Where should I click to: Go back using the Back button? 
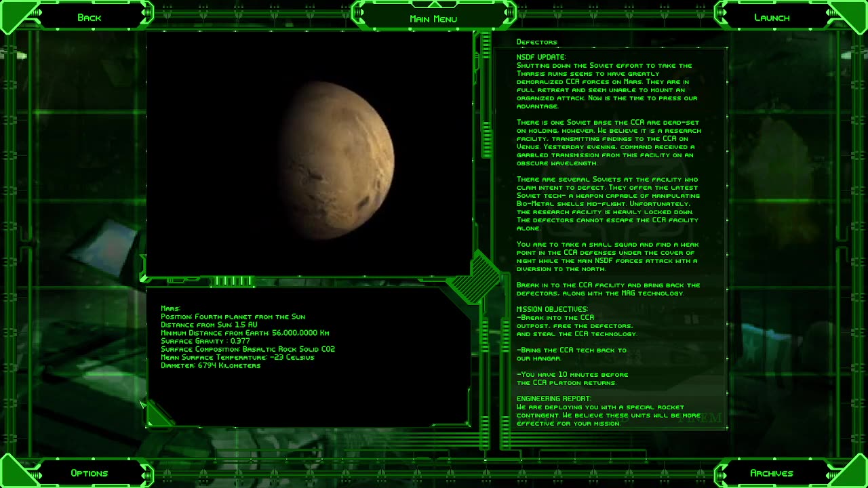point(89,18)
